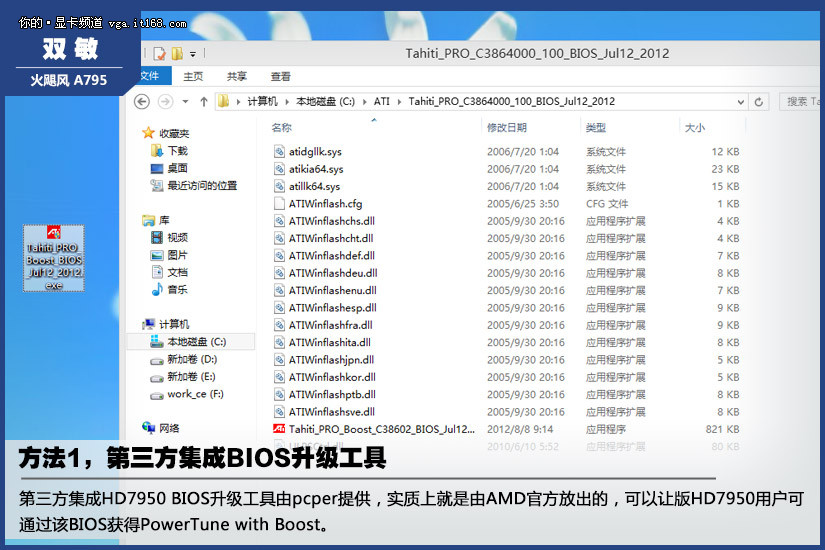Viewport: 825px width, 550px height.
Task: Click the Properties icon in quick access toolbar
Action: (159, 53)
